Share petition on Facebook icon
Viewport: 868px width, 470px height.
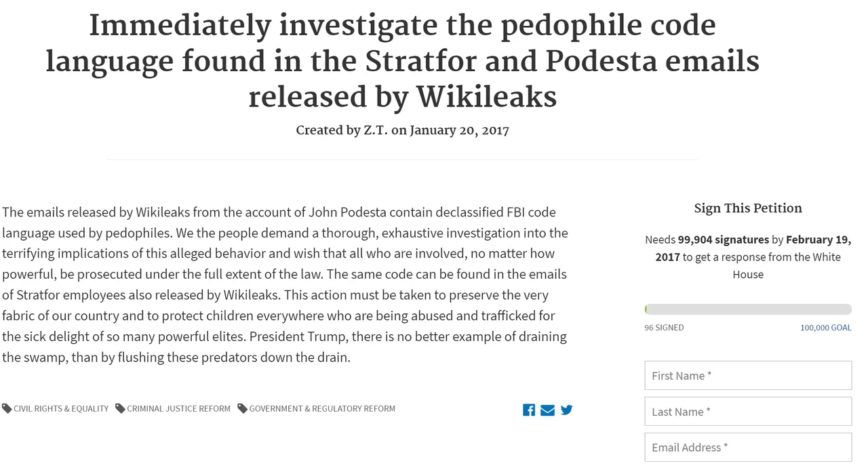click(529, 410)
